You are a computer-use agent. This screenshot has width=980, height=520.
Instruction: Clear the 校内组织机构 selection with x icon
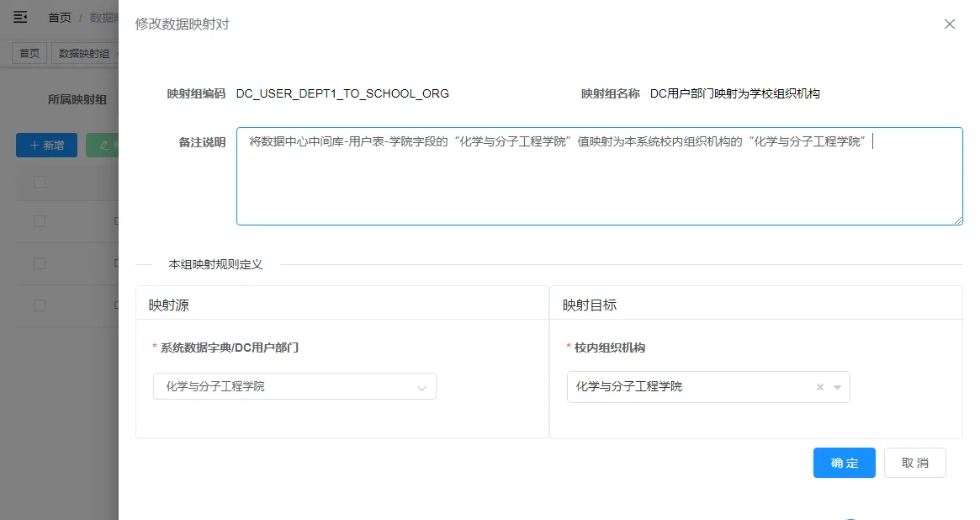820,387
